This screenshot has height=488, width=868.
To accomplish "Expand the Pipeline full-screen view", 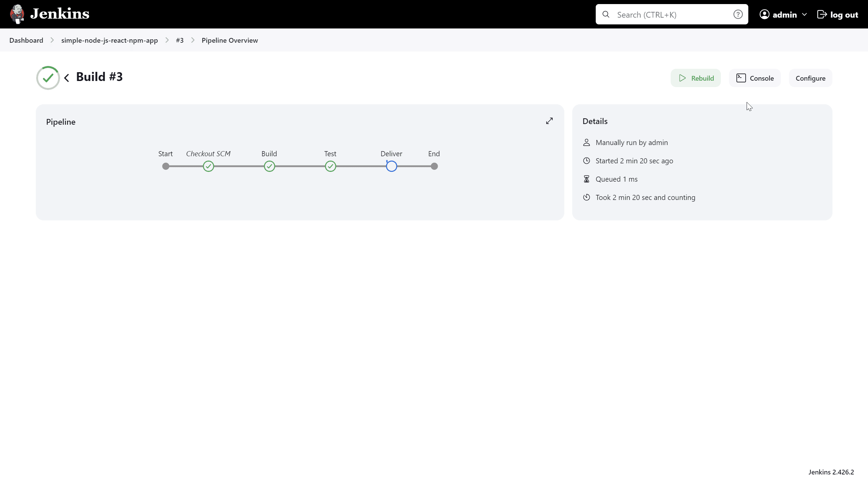I will [549, 121].
